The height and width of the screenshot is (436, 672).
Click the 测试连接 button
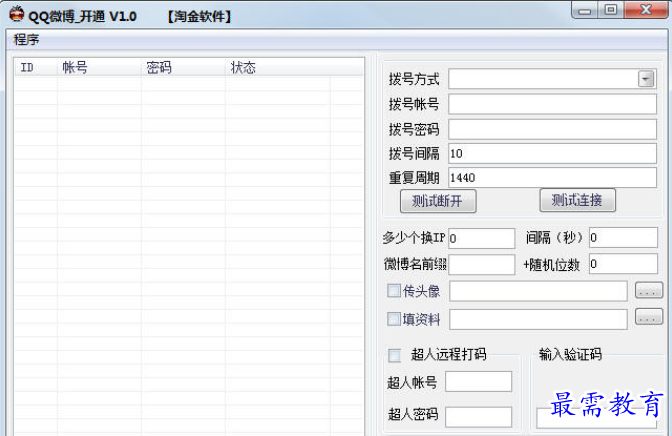click(x=577, y=200)
